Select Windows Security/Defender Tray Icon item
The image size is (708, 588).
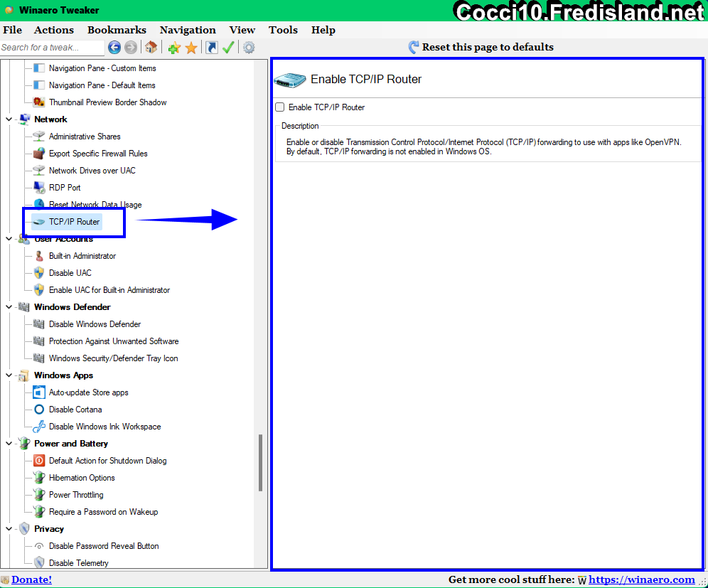pyautogui.click(x=113, y=358)
